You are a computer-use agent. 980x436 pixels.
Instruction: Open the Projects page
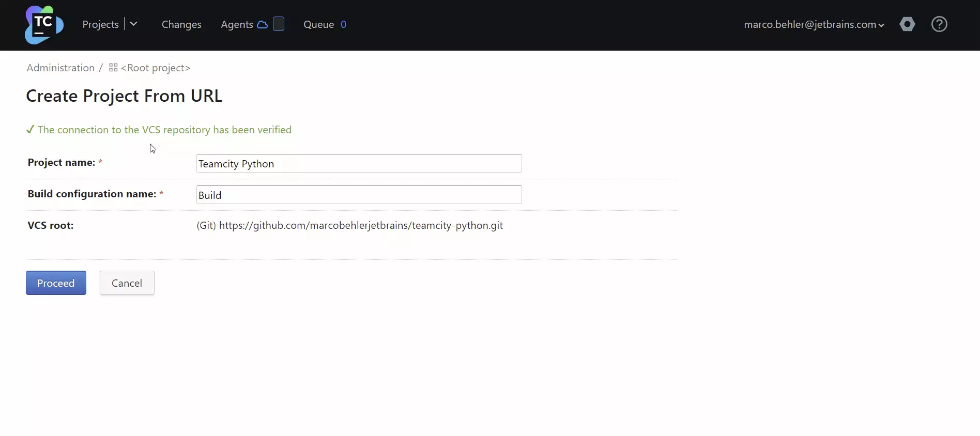tap(100, 24)
